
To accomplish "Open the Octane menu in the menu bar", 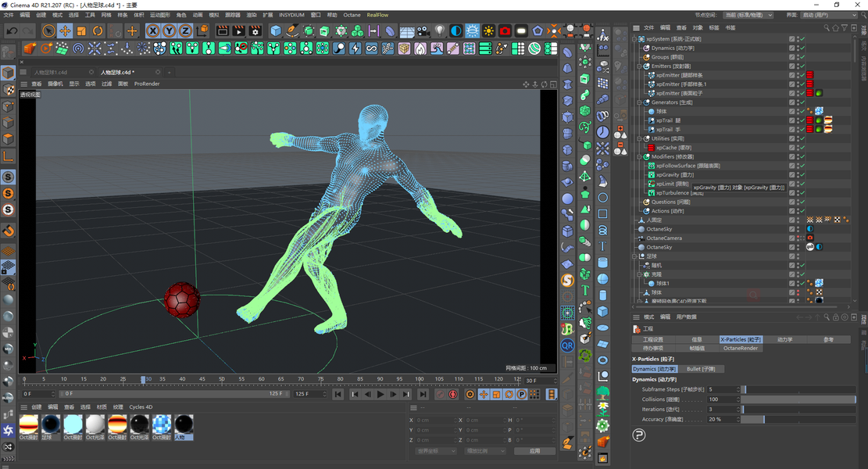I will pos(352,15).
